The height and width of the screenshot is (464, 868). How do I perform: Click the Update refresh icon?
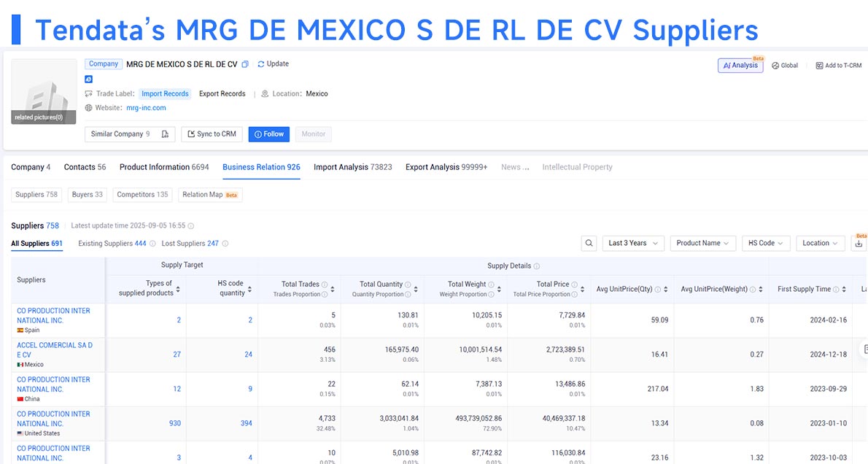(260, 64)
